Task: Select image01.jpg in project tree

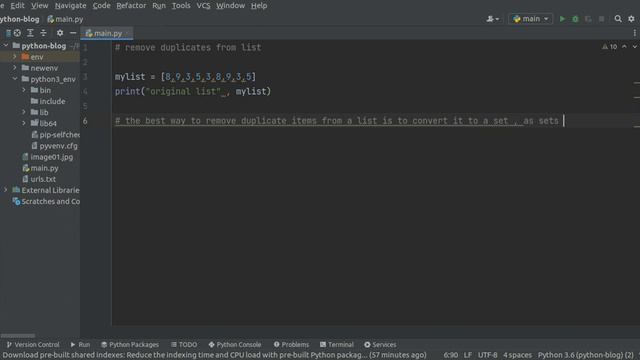Action: (x=47, y=157)
